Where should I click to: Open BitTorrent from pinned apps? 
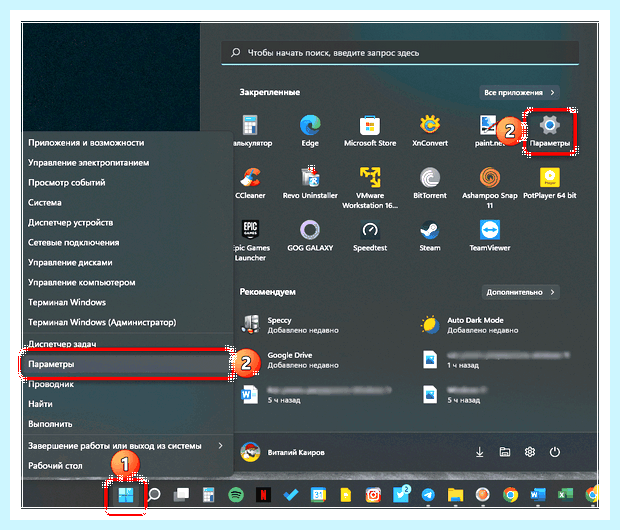430,183
